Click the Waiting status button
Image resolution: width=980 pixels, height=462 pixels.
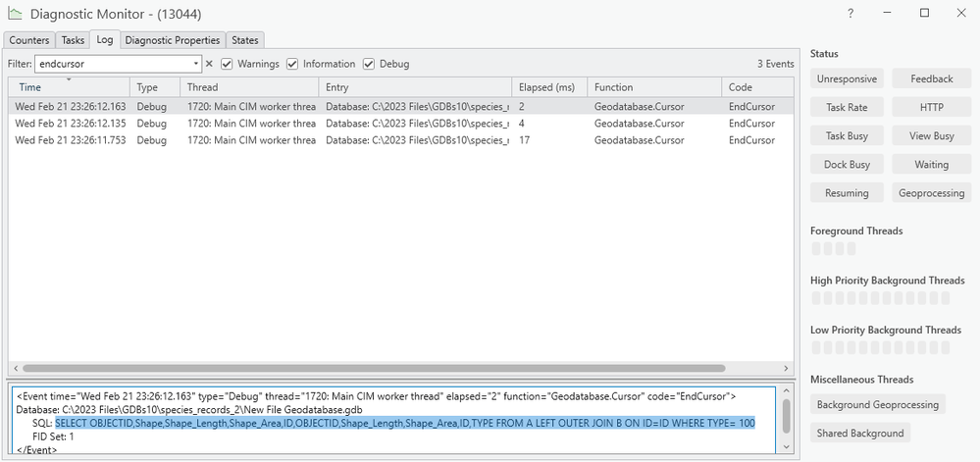pos(931,165)
